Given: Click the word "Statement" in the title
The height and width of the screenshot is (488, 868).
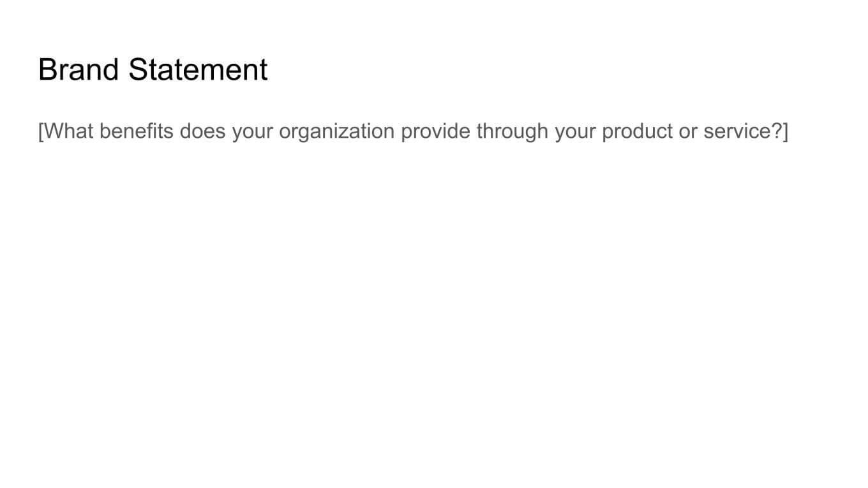Looking at the screenshot, I should point(198,70).
